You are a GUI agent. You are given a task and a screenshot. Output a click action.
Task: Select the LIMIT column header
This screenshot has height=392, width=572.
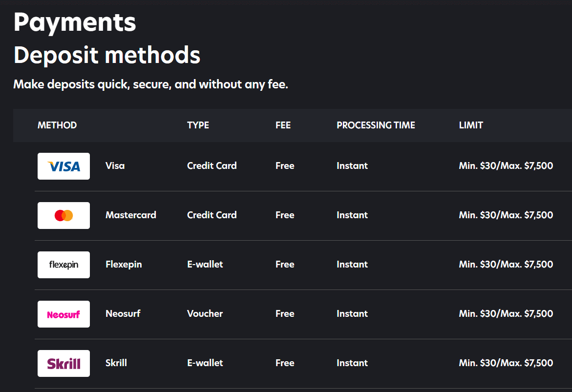coord(471,125)
